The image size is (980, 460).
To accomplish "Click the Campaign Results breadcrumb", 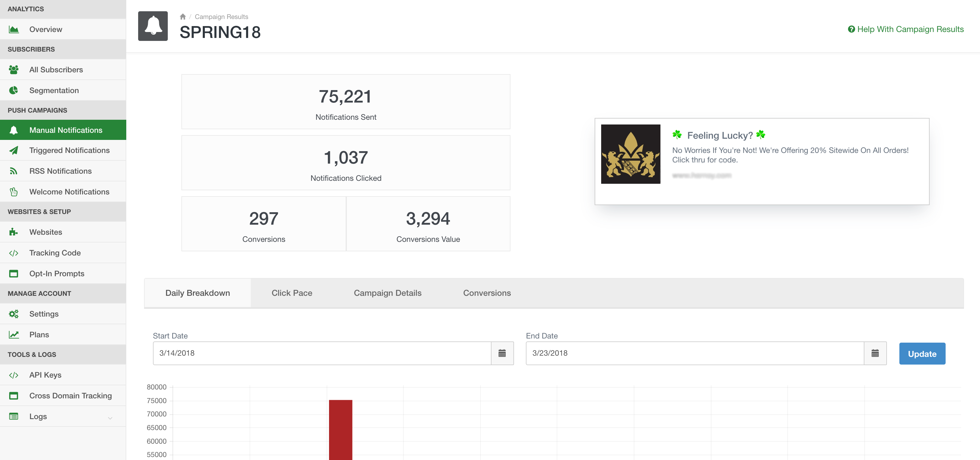I will click(221, 17).
